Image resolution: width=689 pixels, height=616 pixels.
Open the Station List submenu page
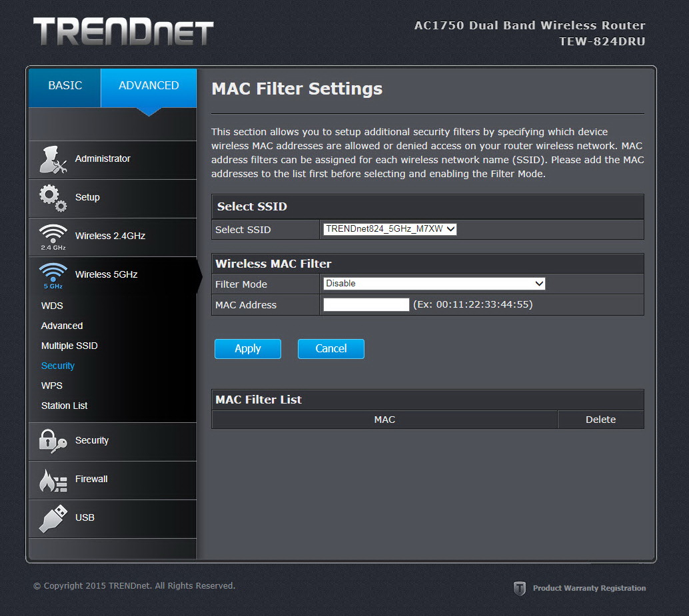click(x=65, y=406)
